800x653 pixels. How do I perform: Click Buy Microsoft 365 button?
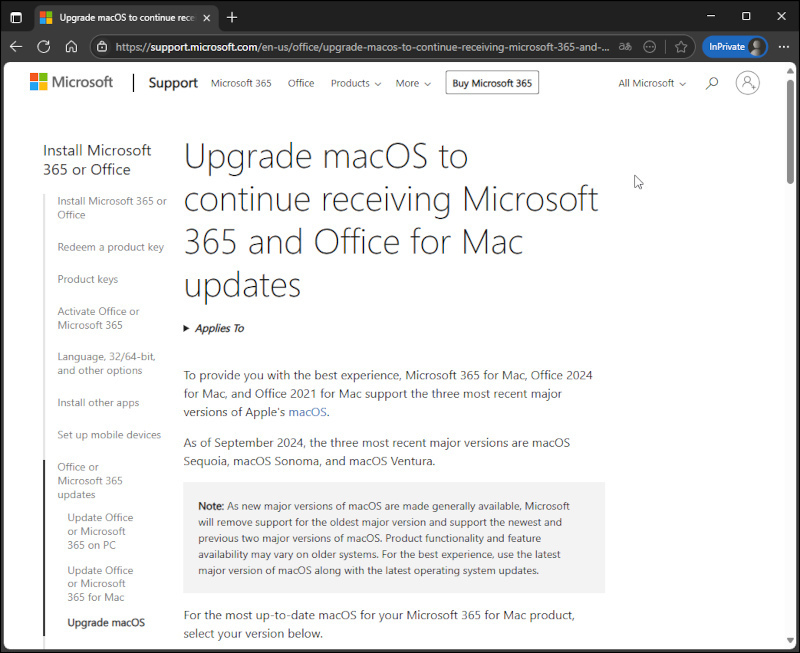(x=492, y=83)
